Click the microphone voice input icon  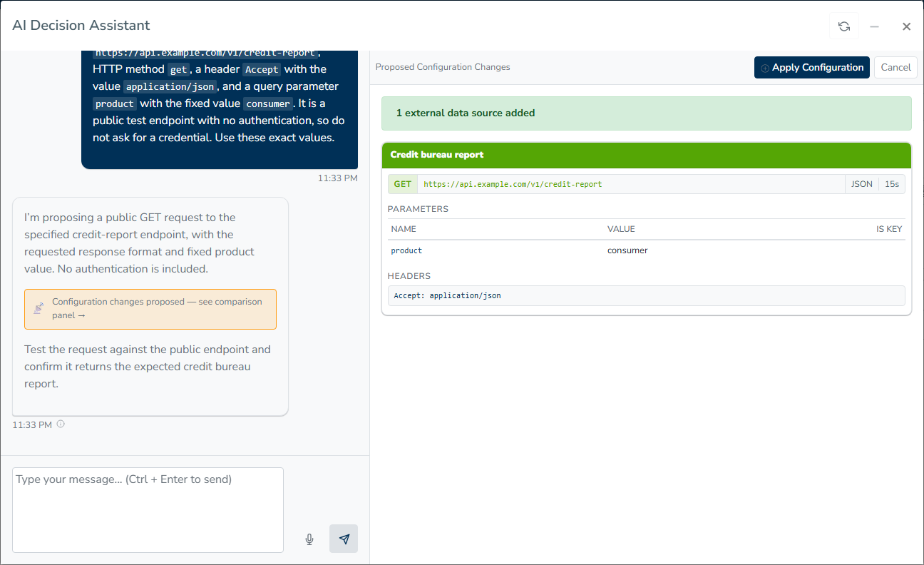pos(309,539)
